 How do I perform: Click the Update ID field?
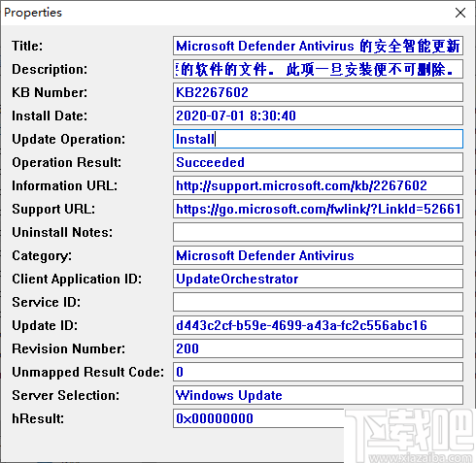(x=318, y=325)
